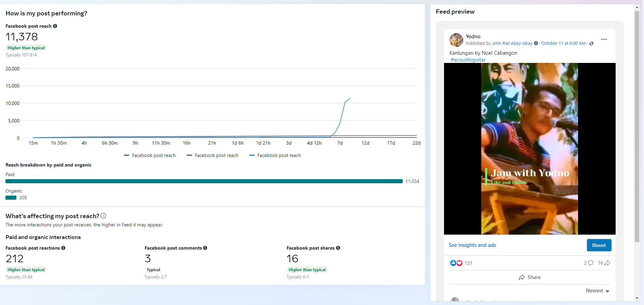The image size is (644, 305).
Task: Toggle the blue Facebook post reach legend
Action: point(275,155)
